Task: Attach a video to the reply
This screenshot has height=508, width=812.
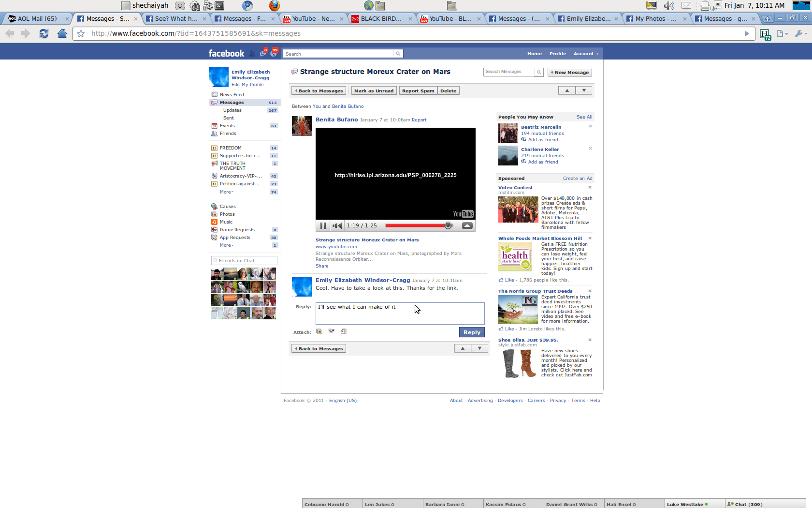Action: pos(331,331)
